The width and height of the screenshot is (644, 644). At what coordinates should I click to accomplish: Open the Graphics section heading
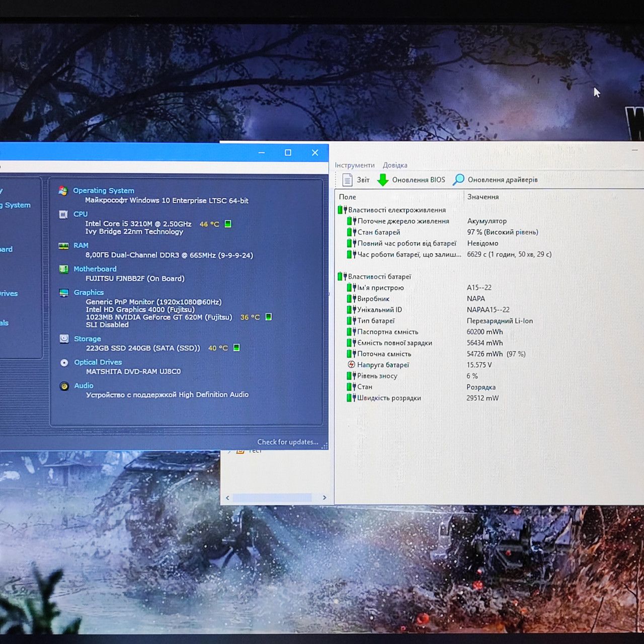[x=89, y=292]
